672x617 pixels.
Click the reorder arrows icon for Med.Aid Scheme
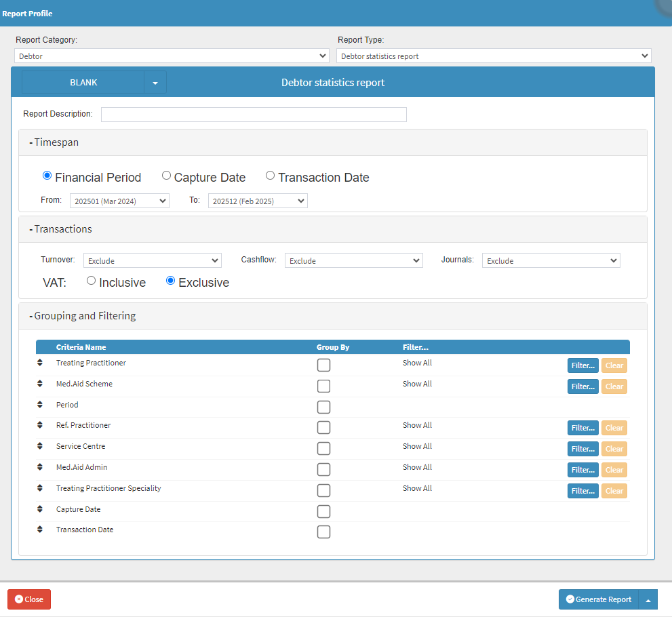(x=40, y=385)
